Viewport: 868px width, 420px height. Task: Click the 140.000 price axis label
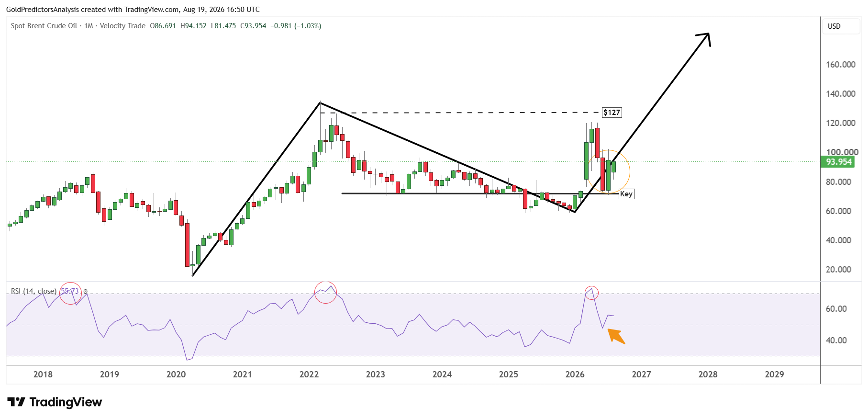(x=841, y=94)
